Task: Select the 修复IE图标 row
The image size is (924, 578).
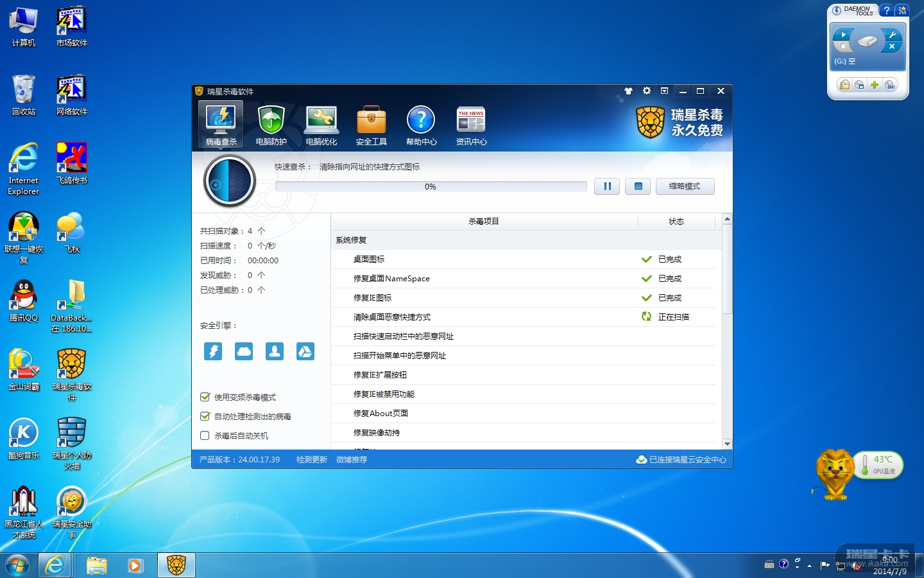Action: pyautogui.click(x=523, y=298)
